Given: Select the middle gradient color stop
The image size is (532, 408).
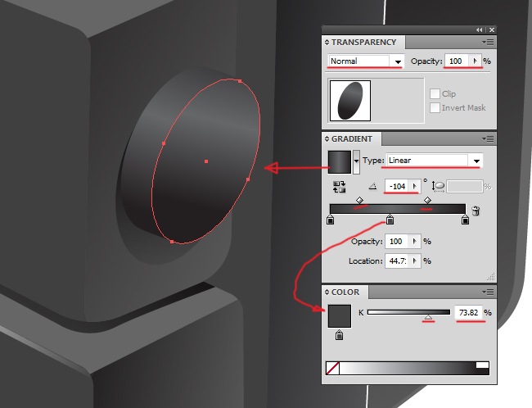Looking at the screenshot, I should coord(390,220).
